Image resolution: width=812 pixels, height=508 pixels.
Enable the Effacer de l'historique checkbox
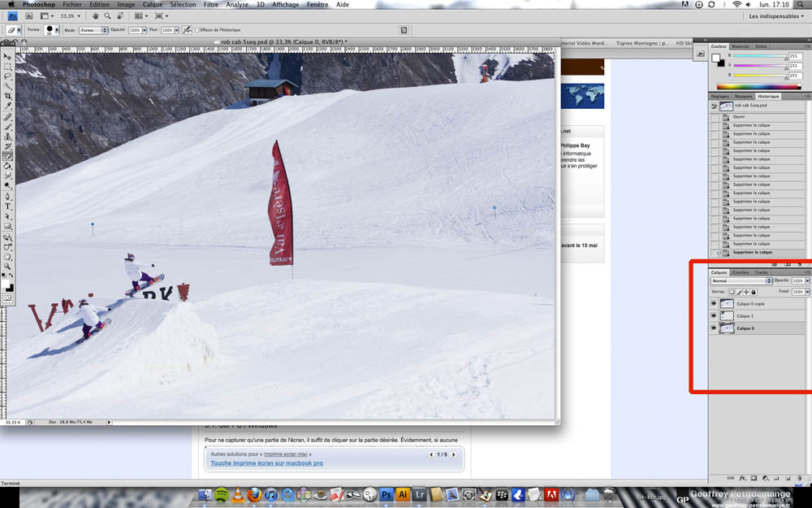(x=197, y=30)
